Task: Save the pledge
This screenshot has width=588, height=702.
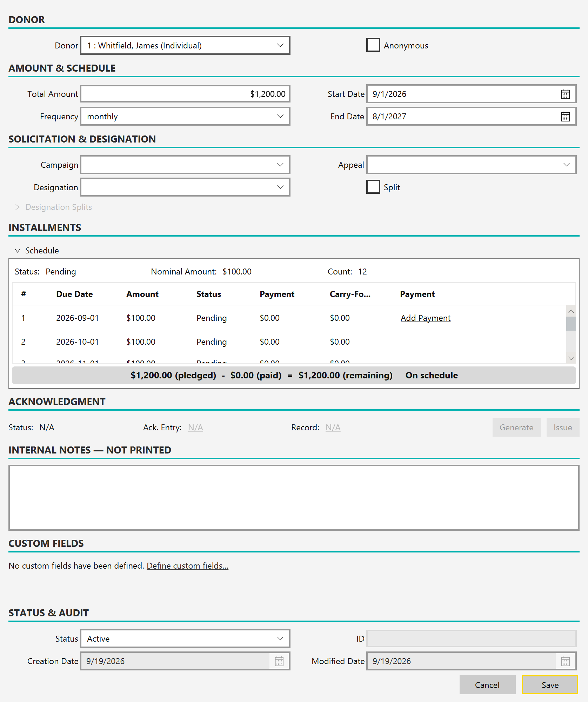Action: (x=550, y=685)
